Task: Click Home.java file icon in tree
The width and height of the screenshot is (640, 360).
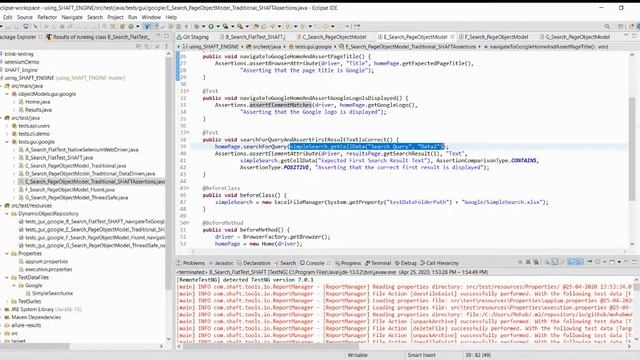Action: pos(21,102)
